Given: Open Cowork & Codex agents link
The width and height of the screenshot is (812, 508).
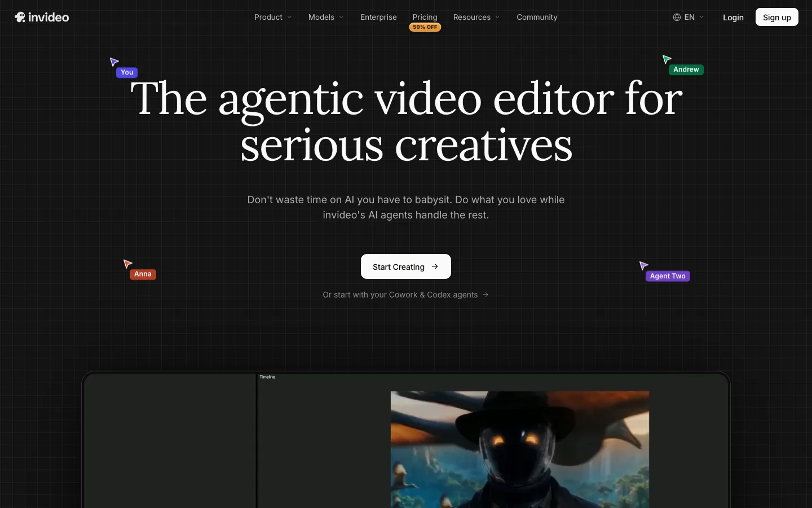Looking at the screenshot, I should coord(405,295).
